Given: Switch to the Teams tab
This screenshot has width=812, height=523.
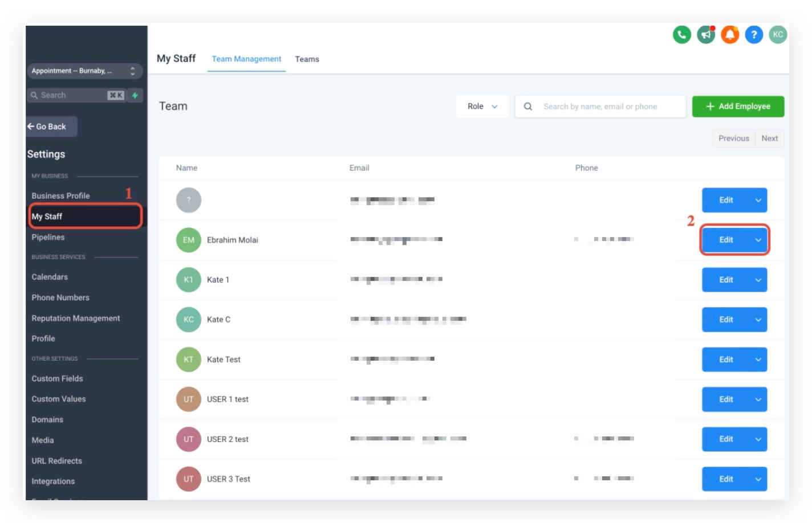Looking at the screenshot, I should (307, 59).
